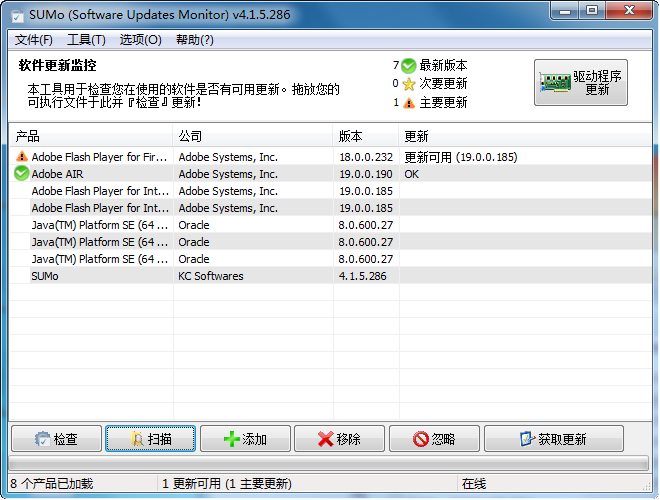This screenshot has width=660, height=500.
Task: Click the 软件更新监控 heading
Action: click(x=57, y=65)
